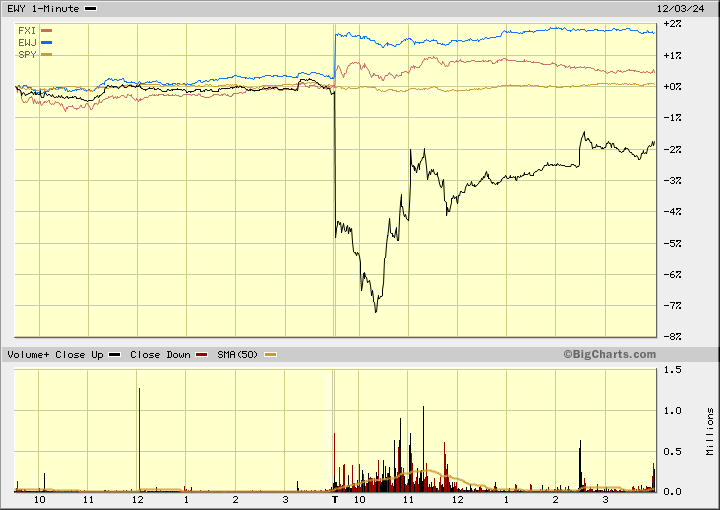The height and width of the screenshot is (510, 720).
Task: Click the 0.0 volume axis label
Action: click(673, 492)
